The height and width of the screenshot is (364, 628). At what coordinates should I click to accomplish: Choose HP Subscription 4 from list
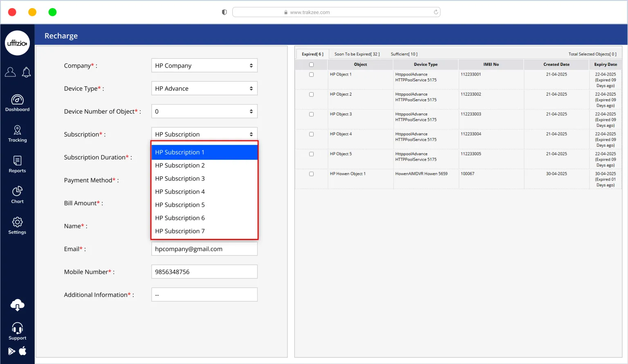click(x=180, y=192)
